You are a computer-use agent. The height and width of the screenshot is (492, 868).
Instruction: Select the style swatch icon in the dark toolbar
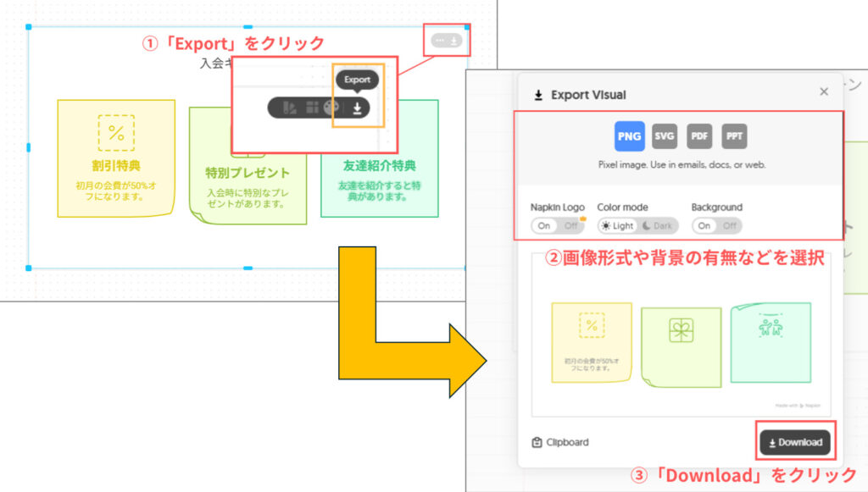(x=290, y=108)
